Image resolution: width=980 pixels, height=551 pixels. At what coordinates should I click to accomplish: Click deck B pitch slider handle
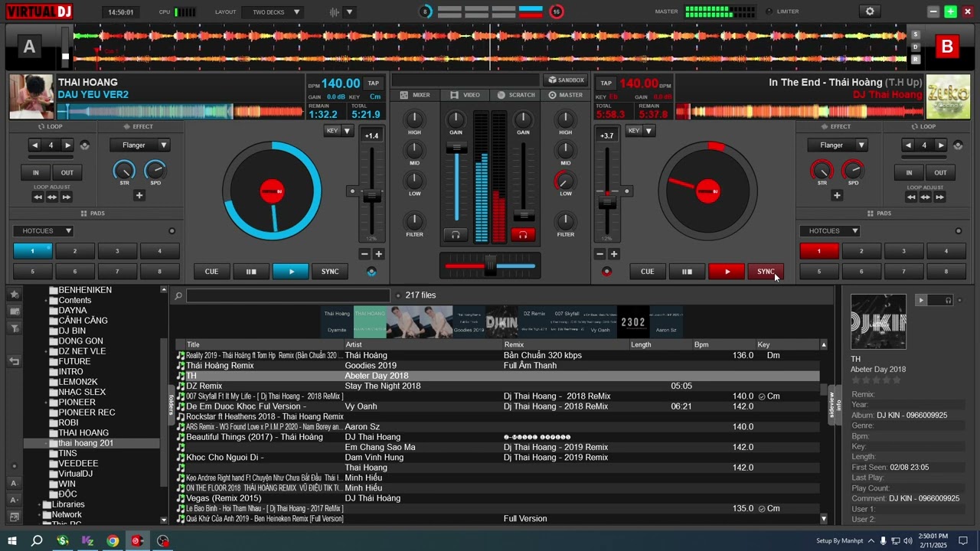pyautogui.click(x=607, y=203)
